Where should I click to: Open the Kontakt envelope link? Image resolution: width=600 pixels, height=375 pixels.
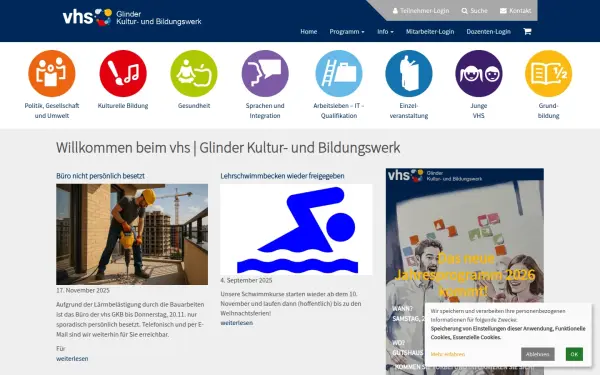[x=515, y=11]
